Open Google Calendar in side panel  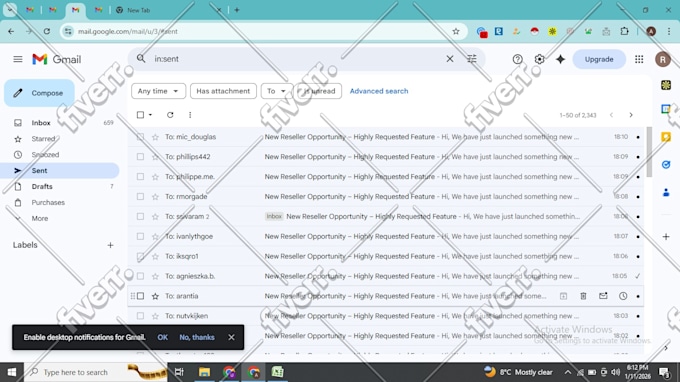coord(666,109)
